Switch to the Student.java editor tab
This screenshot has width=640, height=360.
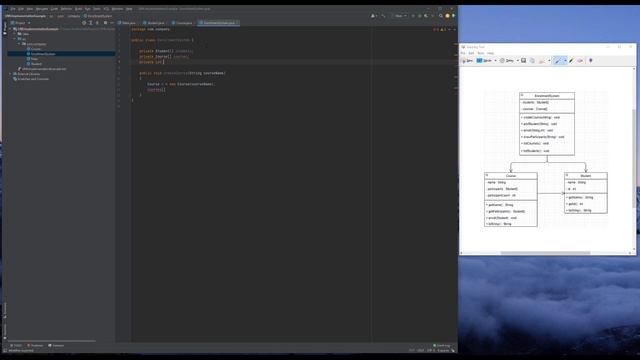(154, 23)
